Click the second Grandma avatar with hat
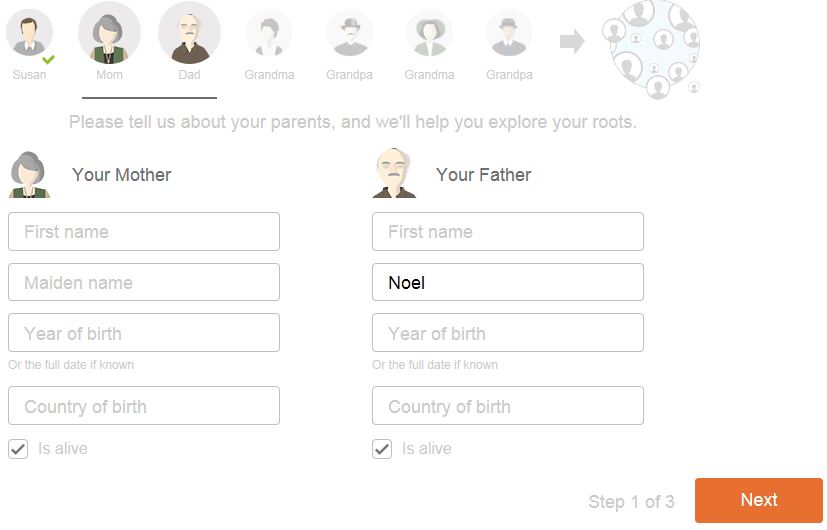Image resolution: width=827 pixels, height=530 pixels. (429, 35)
